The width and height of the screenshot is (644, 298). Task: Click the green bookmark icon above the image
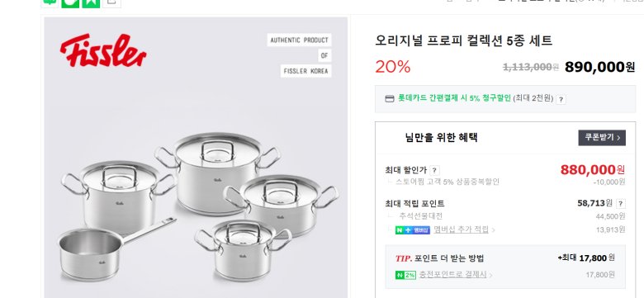click(x=91, y=2)
